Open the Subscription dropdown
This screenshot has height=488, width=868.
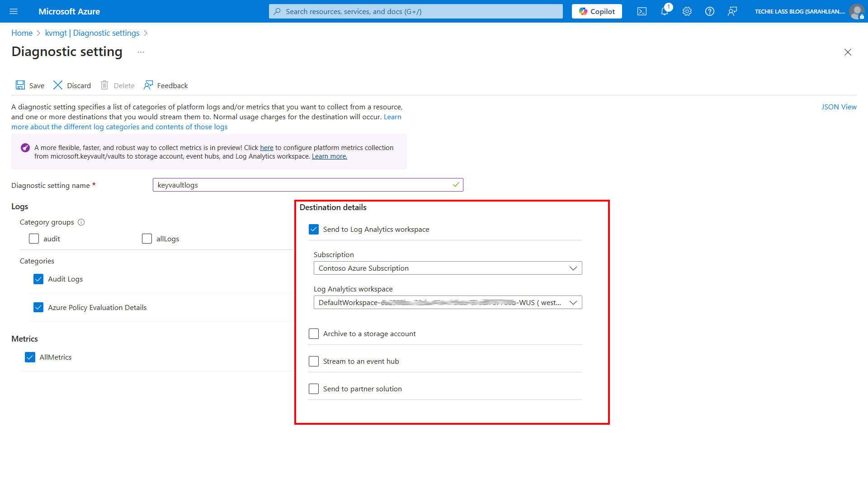448,267
